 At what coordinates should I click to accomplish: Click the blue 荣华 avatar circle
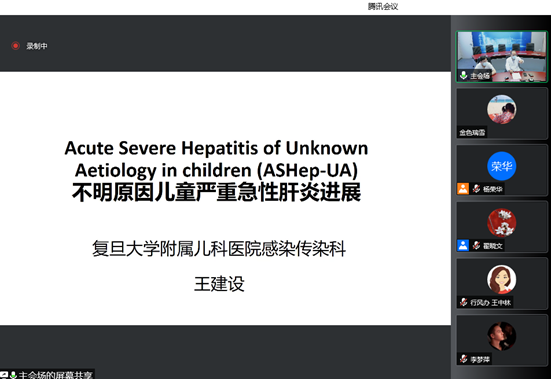pyautogui.click(x=501, y=166)
